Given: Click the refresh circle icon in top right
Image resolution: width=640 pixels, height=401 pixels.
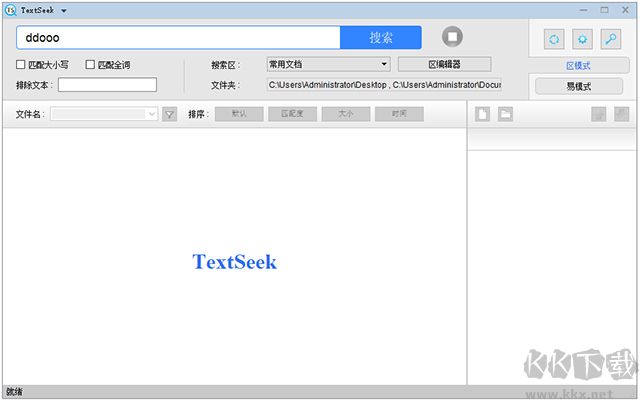Looking at the screenshot, I should pyautogui.click(x=554, y=39).
